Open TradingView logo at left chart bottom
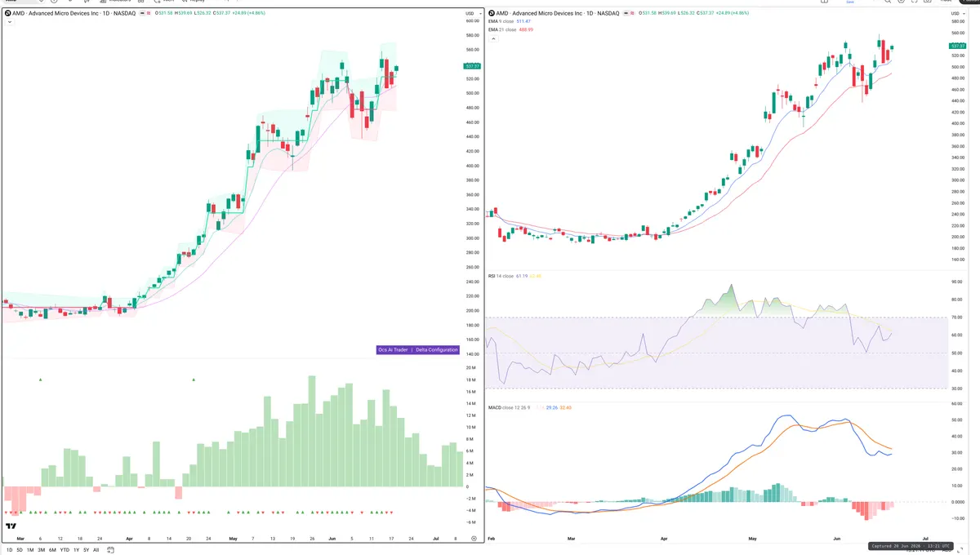The height and width of the screenshot is (555, 980). pyautogui.click(x=11, y=527)
